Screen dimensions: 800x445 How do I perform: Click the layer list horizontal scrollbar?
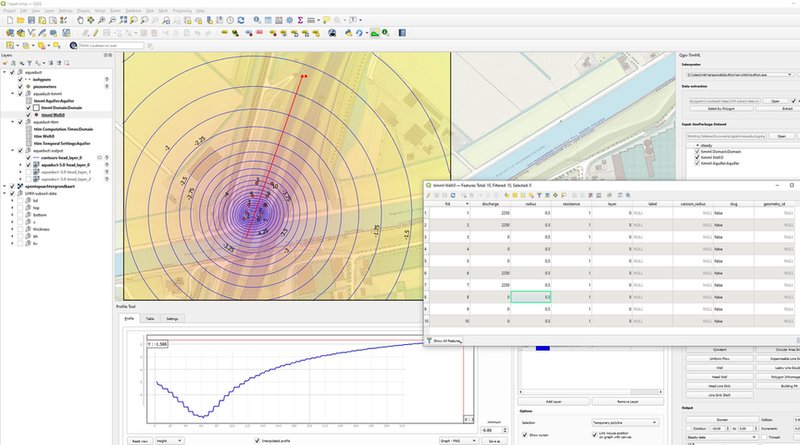tap(590, 392)
